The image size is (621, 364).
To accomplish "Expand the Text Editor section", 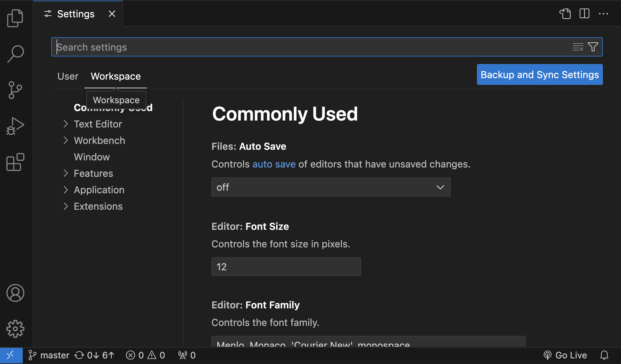I will (x=98, y=124).
